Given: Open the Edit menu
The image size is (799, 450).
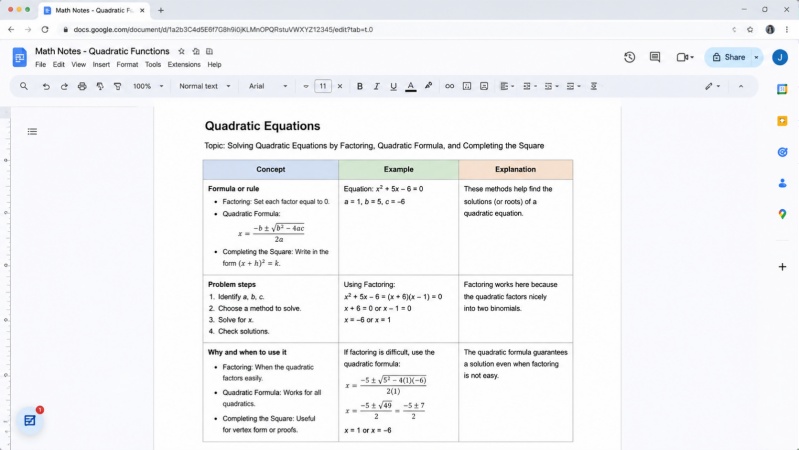Looking at the screenshot, I should pos(59,65).
